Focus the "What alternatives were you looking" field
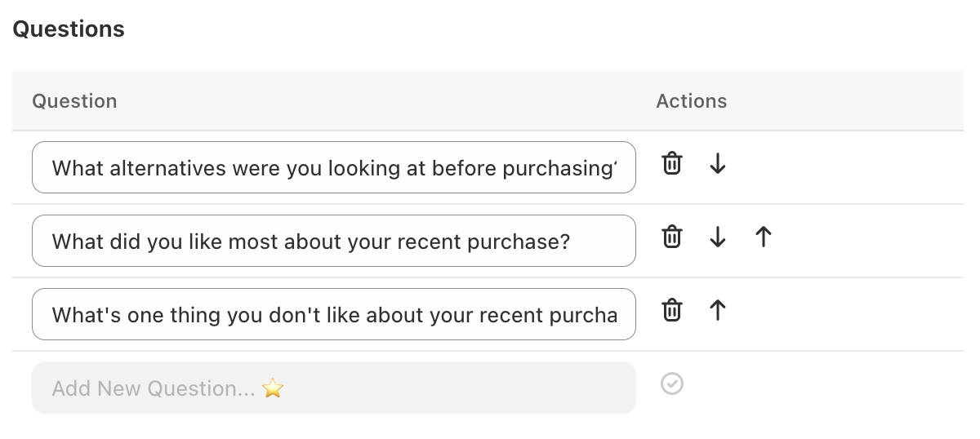This screenshot has width=980, height=439. pos(333,168)
